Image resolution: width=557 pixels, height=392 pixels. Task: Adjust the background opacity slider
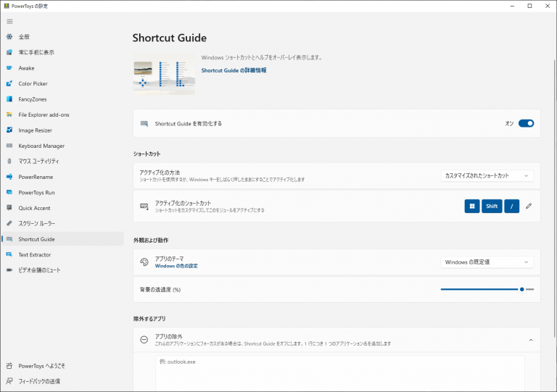pos(521,289)
